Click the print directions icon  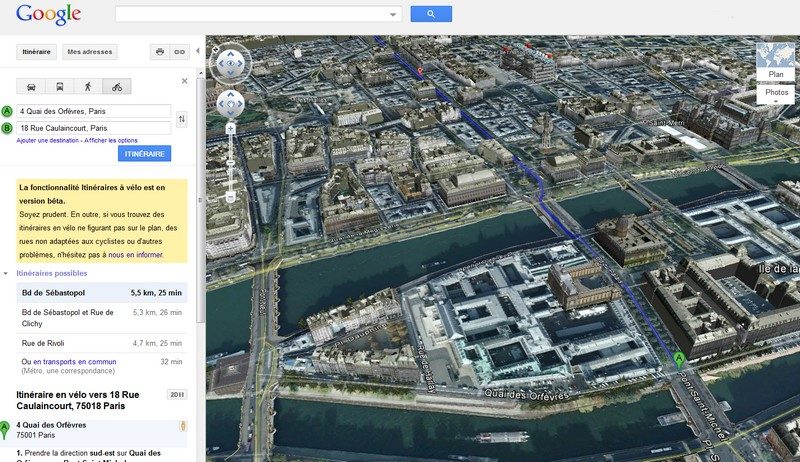159,52
